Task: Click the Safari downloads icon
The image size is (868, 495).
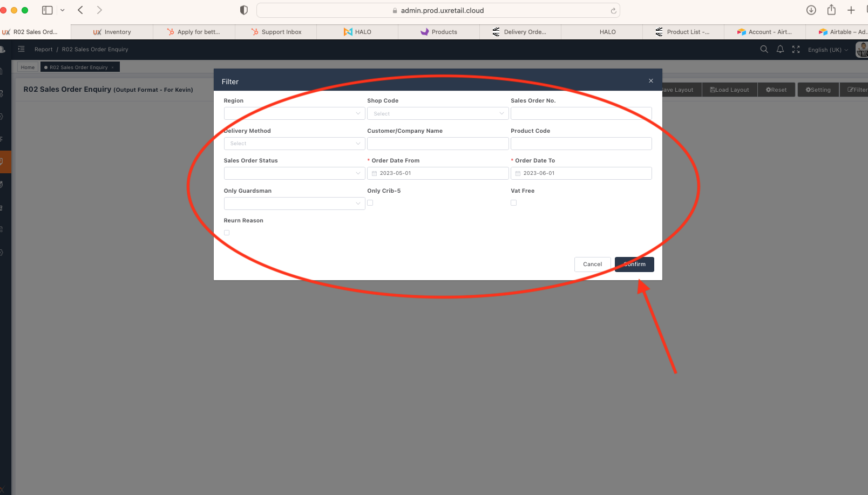Action: (x=811, y=10)
